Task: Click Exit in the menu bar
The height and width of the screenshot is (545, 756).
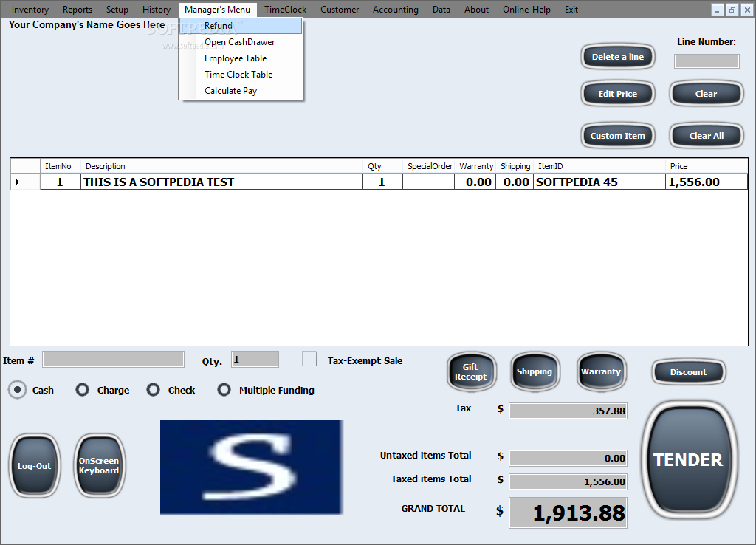Action: pos(571,10)
